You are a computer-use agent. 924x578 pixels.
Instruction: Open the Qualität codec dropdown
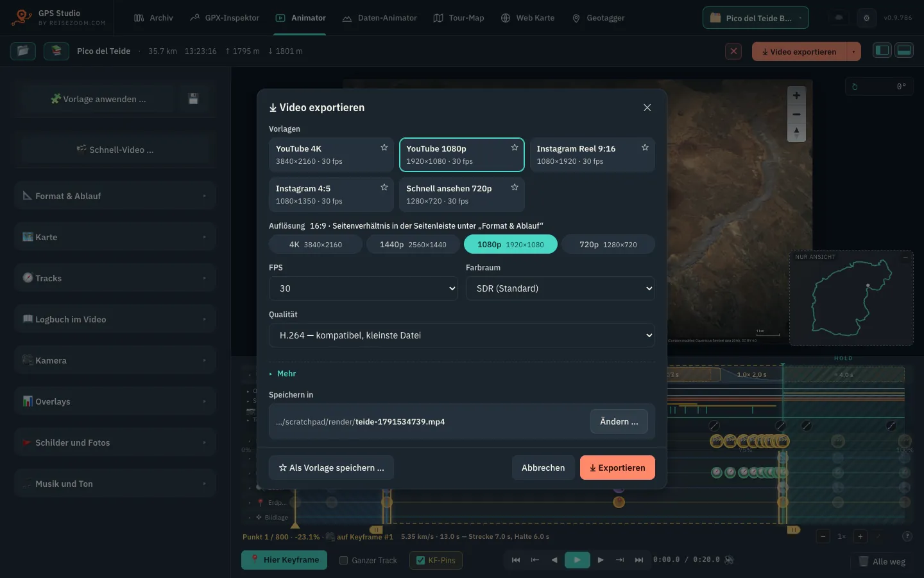[462, 335]
